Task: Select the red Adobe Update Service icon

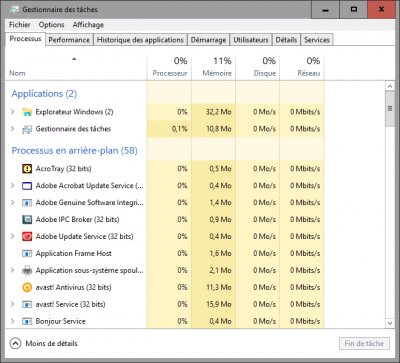Action: tap(27, 236)
